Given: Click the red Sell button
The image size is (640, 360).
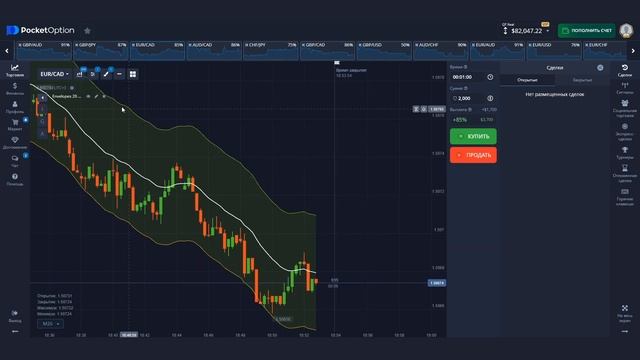Looking at the screenshot, I should pos(473,155).
